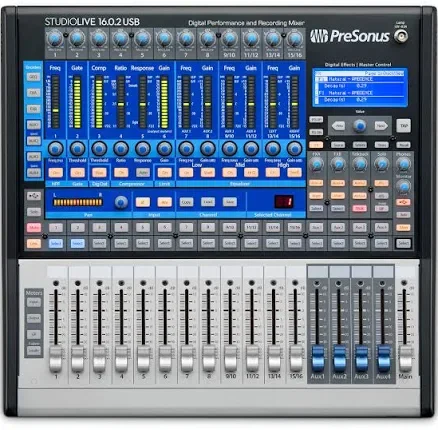Toggle the Limit On button
This screenshot has height=430, width=438.
(x=164, y=173)
